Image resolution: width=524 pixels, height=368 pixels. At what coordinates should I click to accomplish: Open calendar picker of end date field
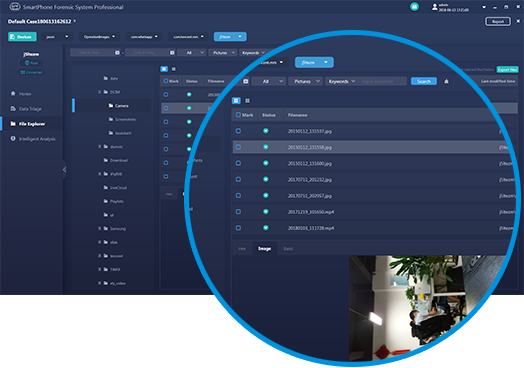coord(172,52)
